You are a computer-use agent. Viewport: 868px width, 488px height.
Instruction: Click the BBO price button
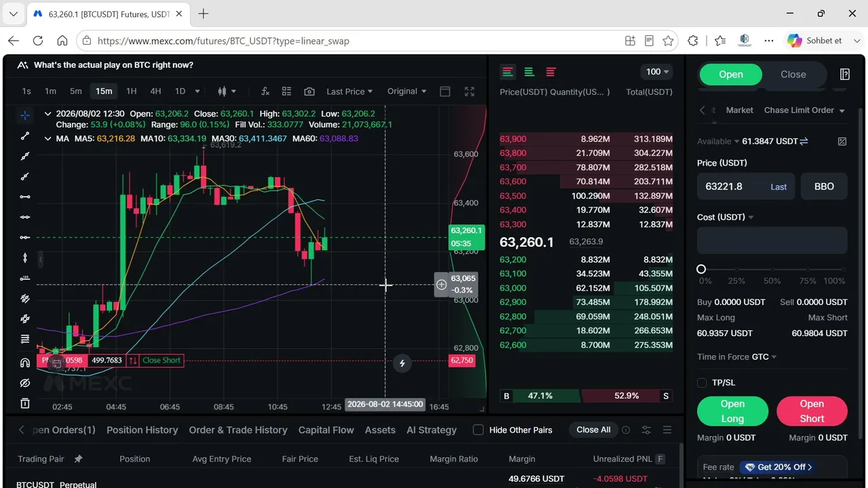pyautogui.click(x=824, y=186)
